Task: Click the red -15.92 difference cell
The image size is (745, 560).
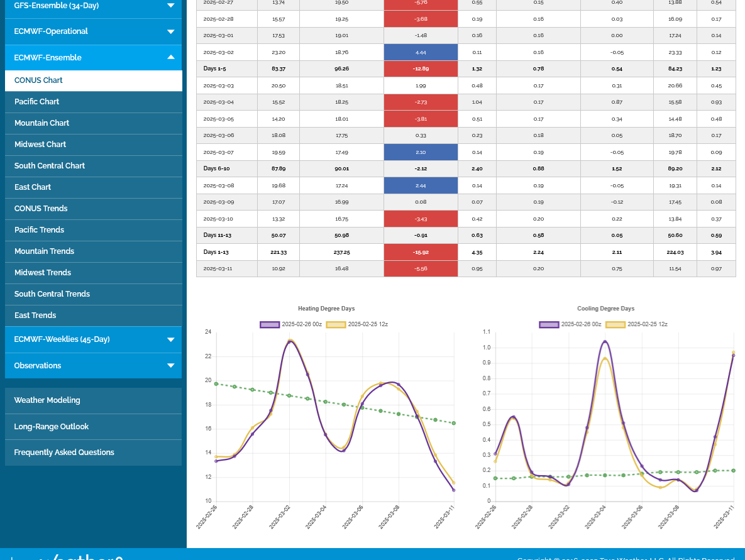Action: [421, 252]
